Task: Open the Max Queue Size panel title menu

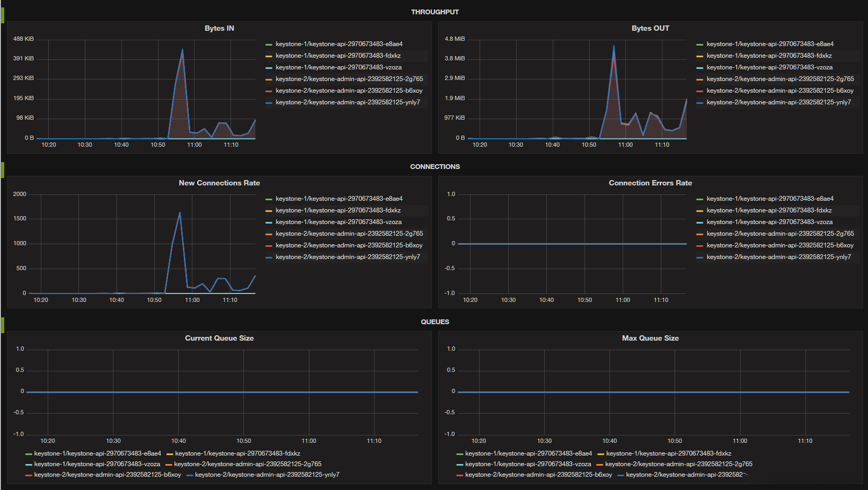Action: (x=650, y=338)
